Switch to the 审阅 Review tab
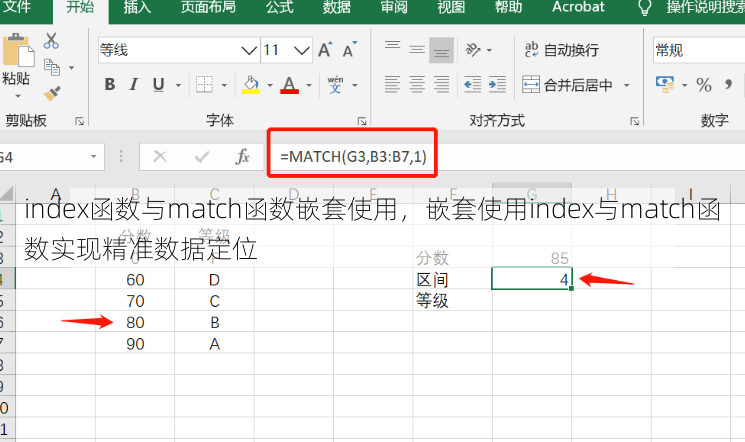The width and height of the screenshot is (745, 442). [x=394, y=7]
